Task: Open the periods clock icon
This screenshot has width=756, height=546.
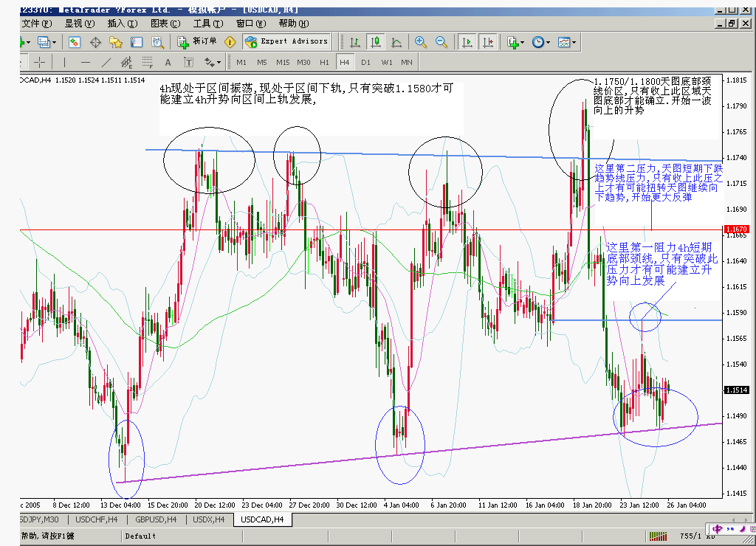Action: [538, 42]
